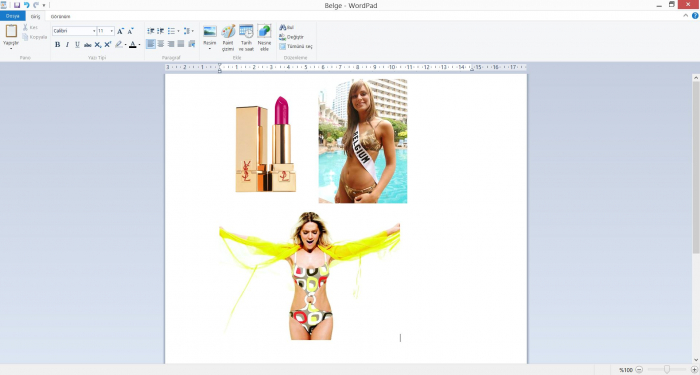The width and height of the screenshot is (700, 375).
Task: Click the save icon in quick access toolbar
Action: (x=17, y=5)
